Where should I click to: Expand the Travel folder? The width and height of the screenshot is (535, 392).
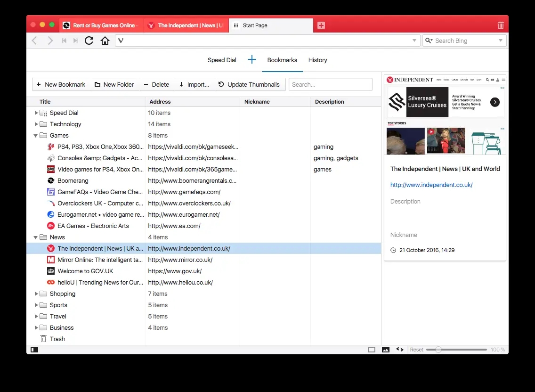pyautogui.click(x=36, y=316)
